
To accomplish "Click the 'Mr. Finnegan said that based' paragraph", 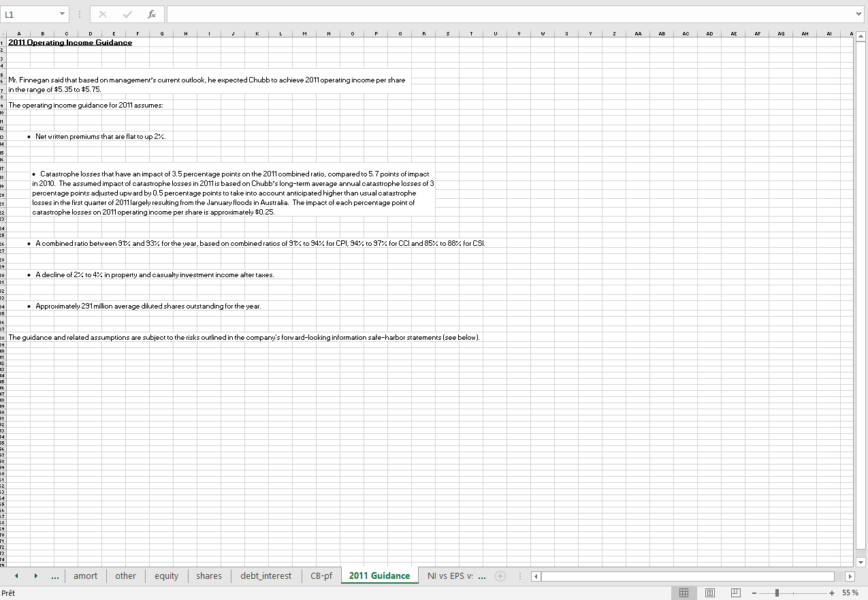I will click(207, 84).
